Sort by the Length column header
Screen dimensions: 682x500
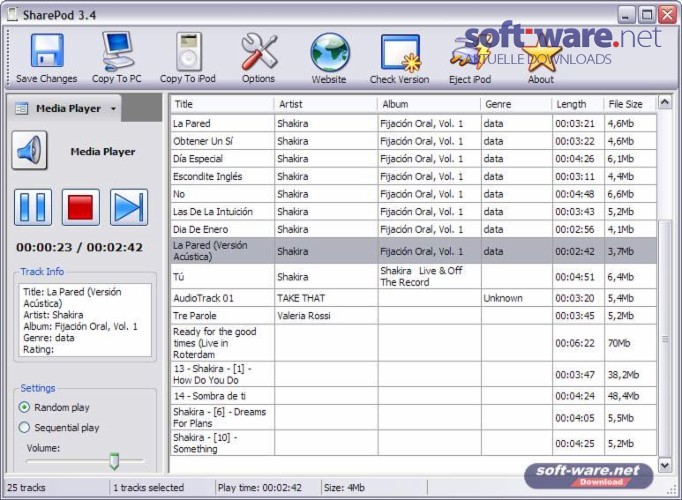578,104
